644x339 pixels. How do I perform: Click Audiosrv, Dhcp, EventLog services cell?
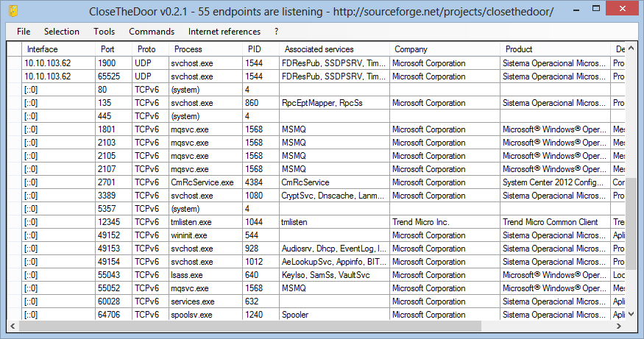point(334,249)
